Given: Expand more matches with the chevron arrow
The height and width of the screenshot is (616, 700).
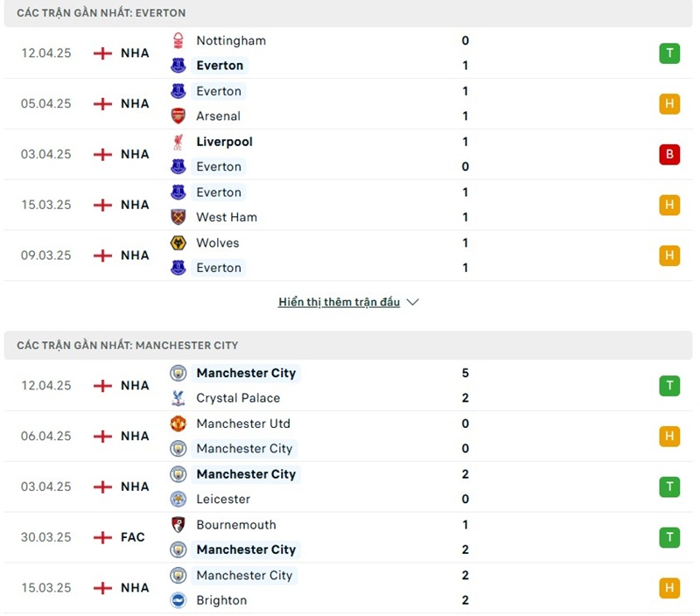Looking at the screenshot, I should point(413,302).
